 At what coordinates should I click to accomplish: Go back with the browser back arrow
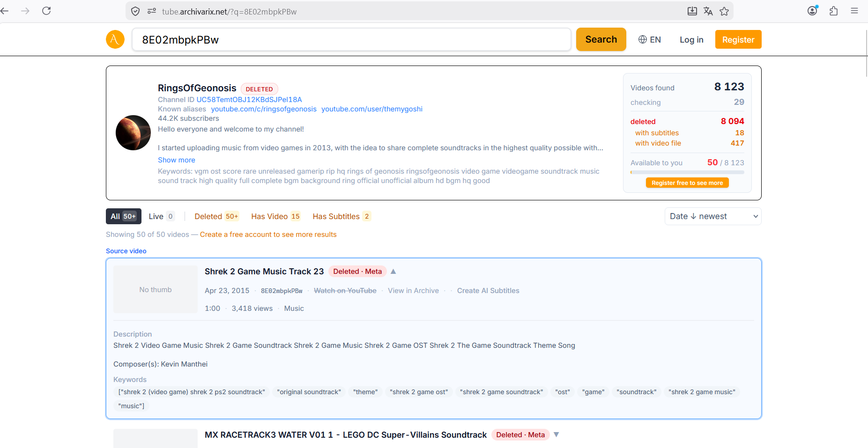click(5, 11)
